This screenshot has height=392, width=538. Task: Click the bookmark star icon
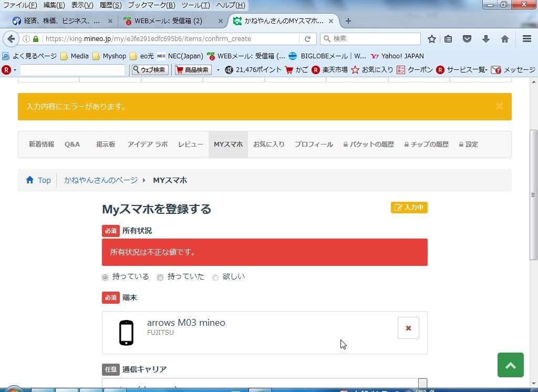coord(432,39)
